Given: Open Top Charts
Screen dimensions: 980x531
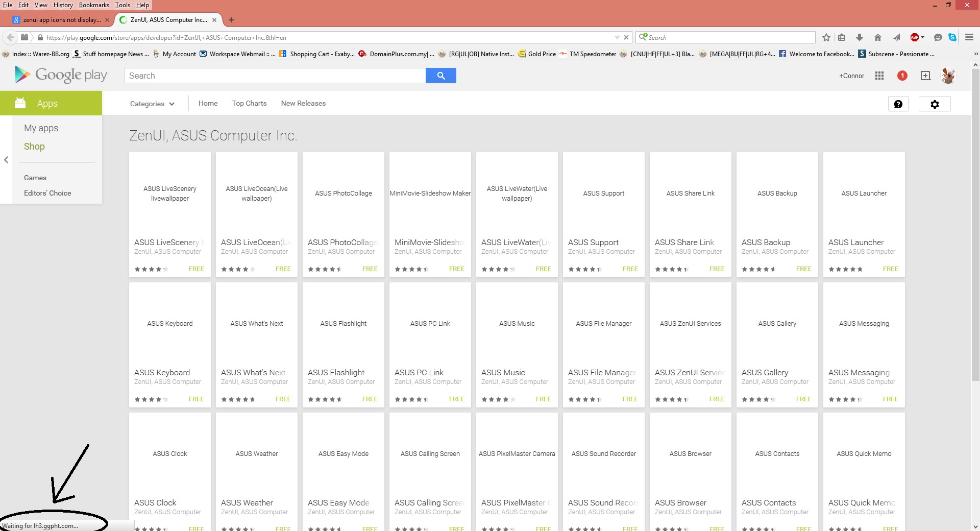Looking at the screenshot, I should [x=249, y=103].
